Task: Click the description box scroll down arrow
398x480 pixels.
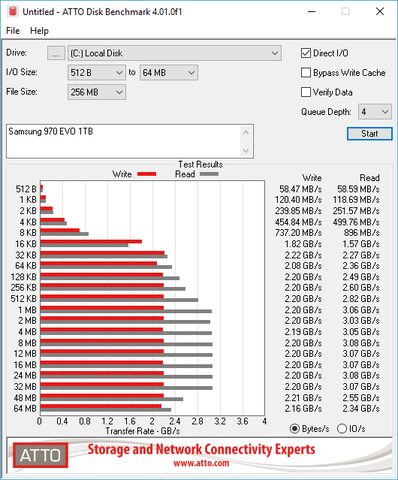Action: click(x=246, y=151)
